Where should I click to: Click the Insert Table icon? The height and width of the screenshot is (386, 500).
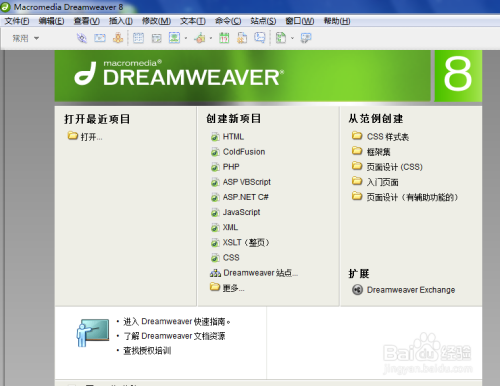point(138,38)
